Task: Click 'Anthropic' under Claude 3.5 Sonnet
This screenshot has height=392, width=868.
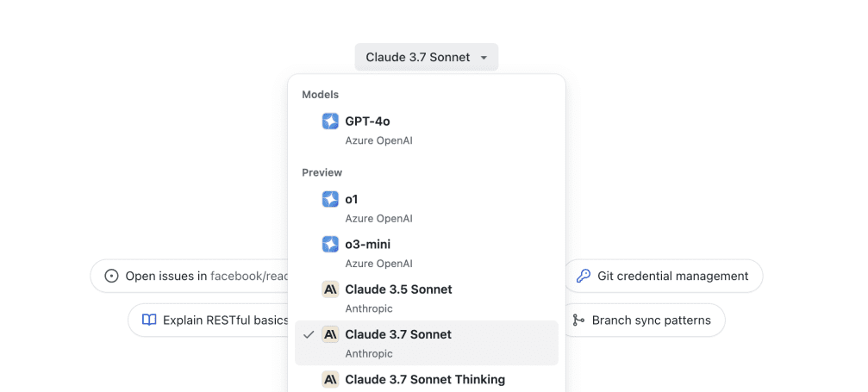Action: pos(369,308)
